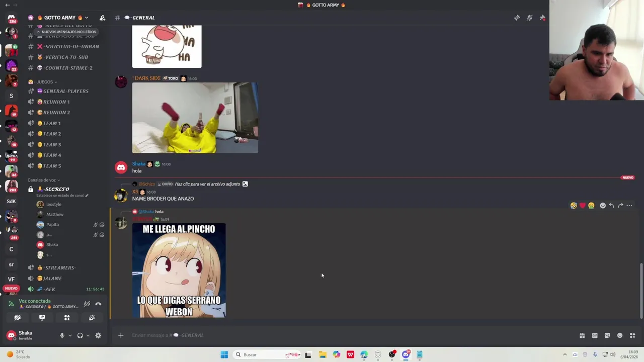Toggle channel notification mute in header
Viewport: 644px width, 362px height.
point(529,18)
